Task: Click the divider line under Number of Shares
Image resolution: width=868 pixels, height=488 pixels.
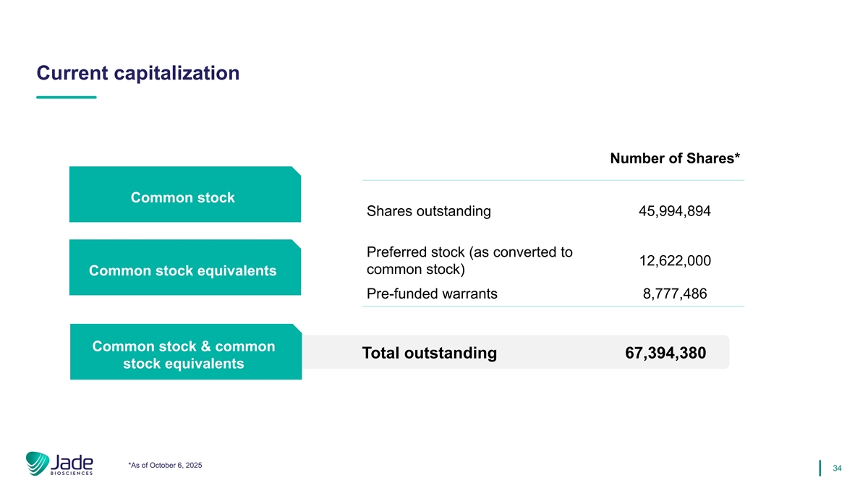Action: coord(553,180)
